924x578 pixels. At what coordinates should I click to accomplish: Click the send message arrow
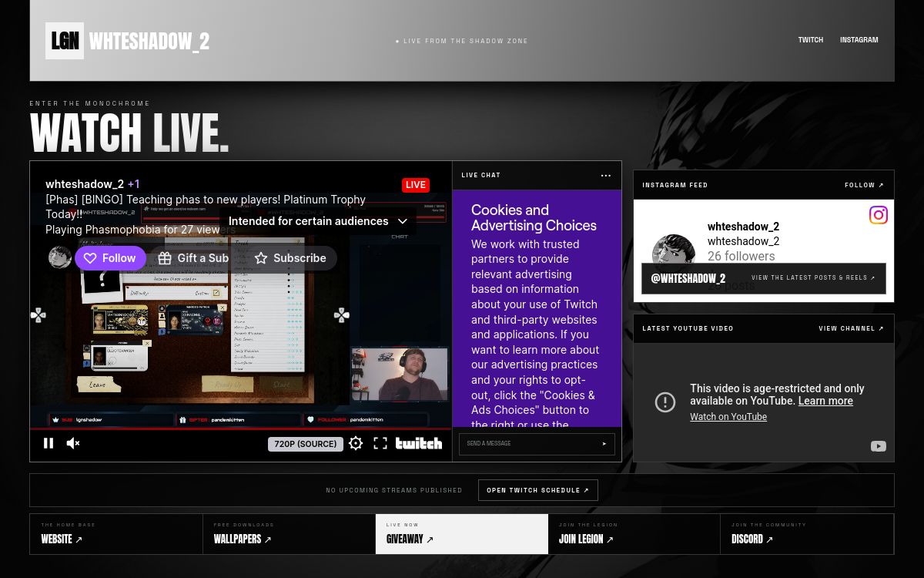[x=604, y=444]
